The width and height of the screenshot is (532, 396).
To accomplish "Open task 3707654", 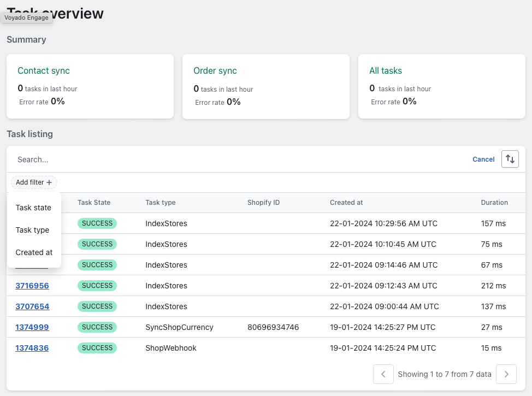I will pos(32,306).
